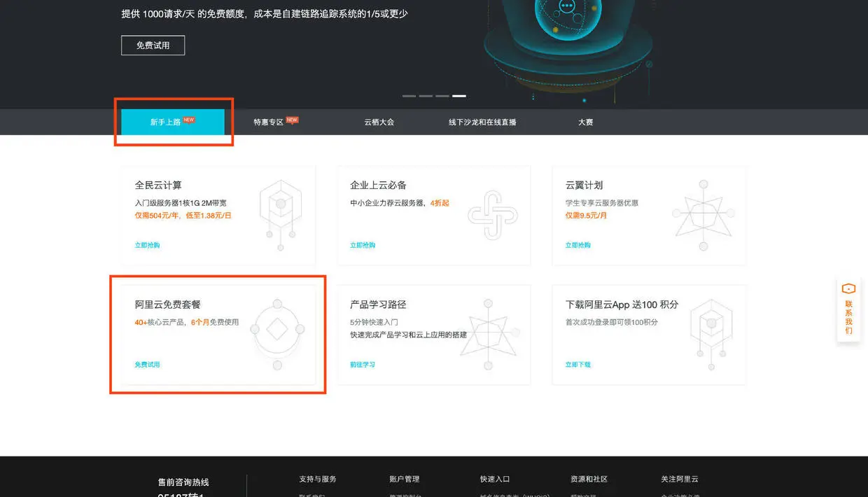This screenshot has height=497, width=868.
Task: Click the NEW badge on 新手上路
Action: pyautogui.click(x=189, y=120)
